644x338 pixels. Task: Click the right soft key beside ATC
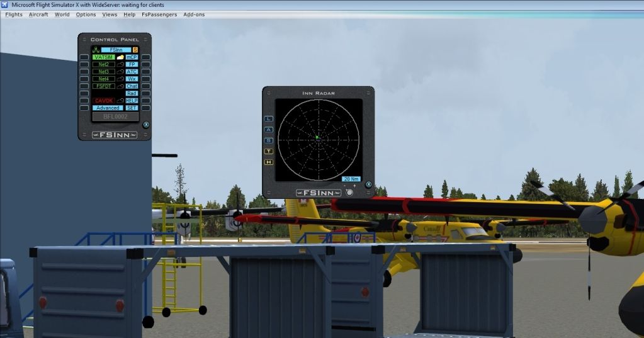(146, 72)
